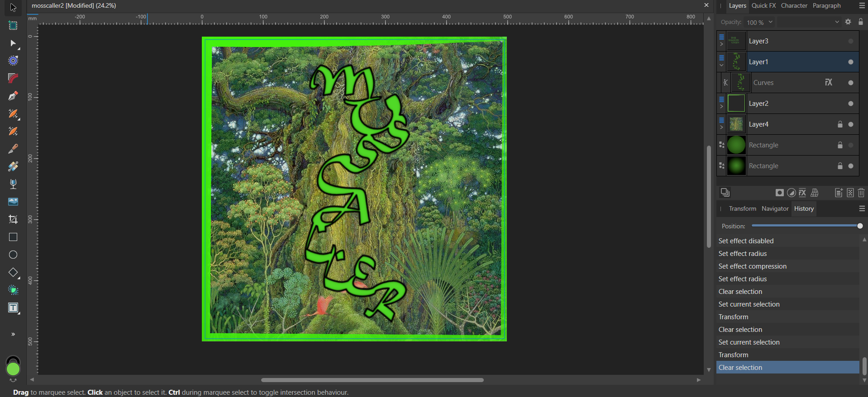
Task: Unlock the Layer4 layer
Action: [840, 124]
